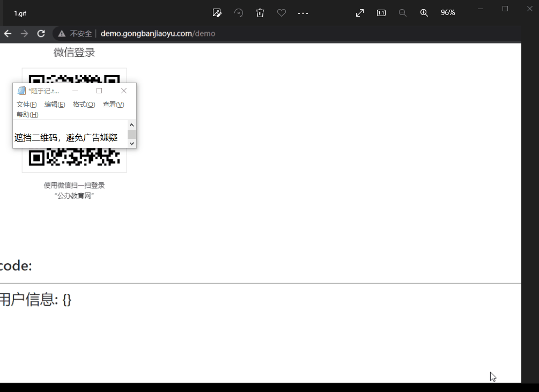Image resolution: width=539 pixels, height=392 pixels.
Task: Zoom in on the image
Action: tap(424, 13)
